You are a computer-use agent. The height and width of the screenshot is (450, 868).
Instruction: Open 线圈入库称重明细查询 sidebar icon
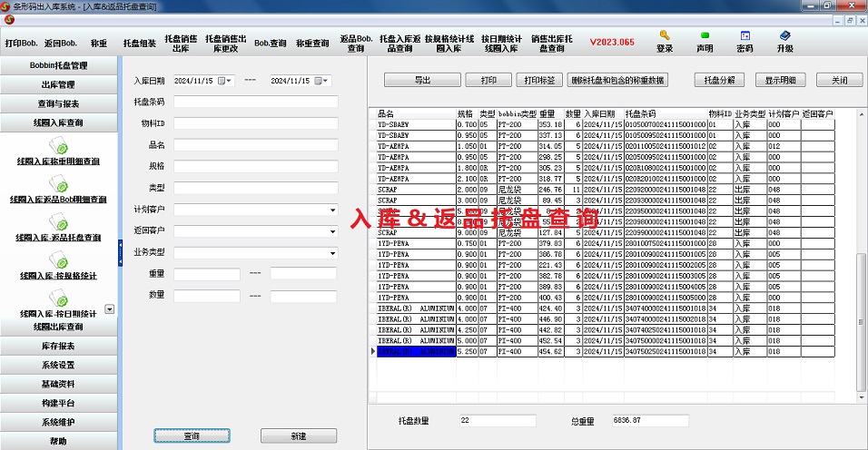pos(58,144)
